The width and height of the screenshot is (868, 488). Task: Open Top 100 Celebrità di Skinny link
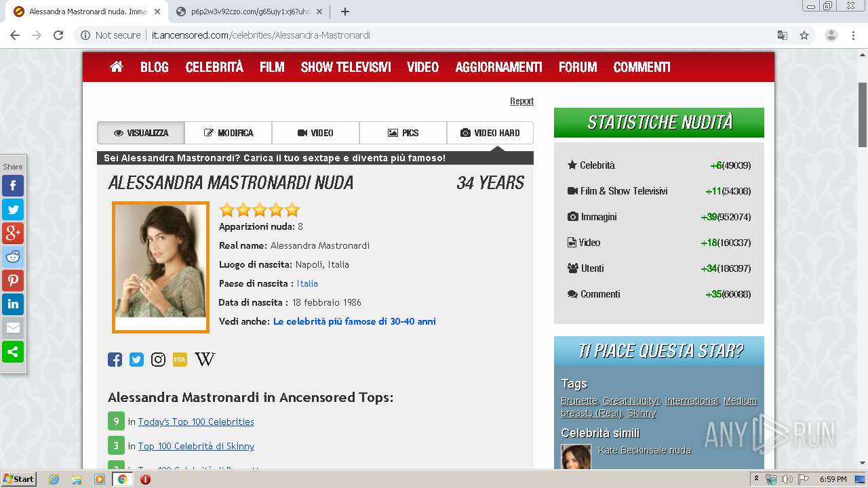coord(196,446)
